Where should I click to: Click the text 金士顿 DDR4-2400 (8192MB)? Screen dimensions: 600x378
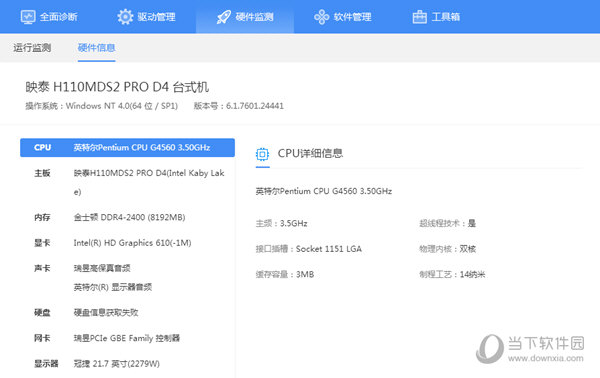click(x=129, y=217)
